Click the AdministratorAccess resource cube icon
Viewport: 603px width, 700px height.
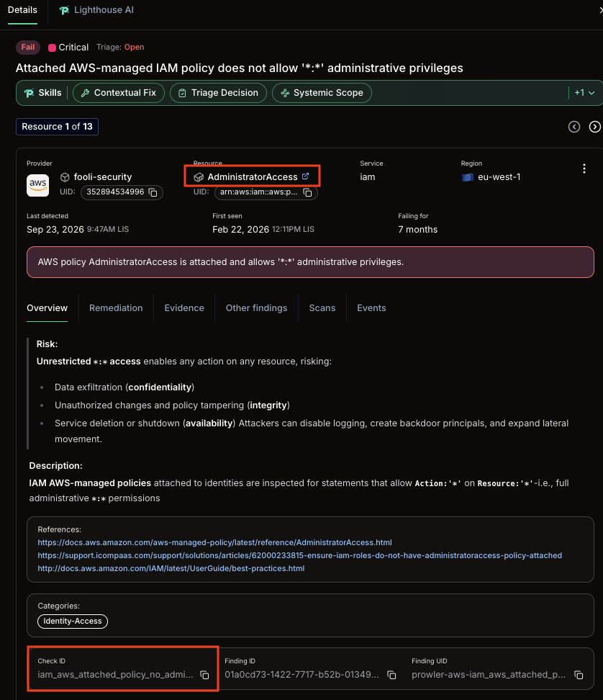click(199, 177)
